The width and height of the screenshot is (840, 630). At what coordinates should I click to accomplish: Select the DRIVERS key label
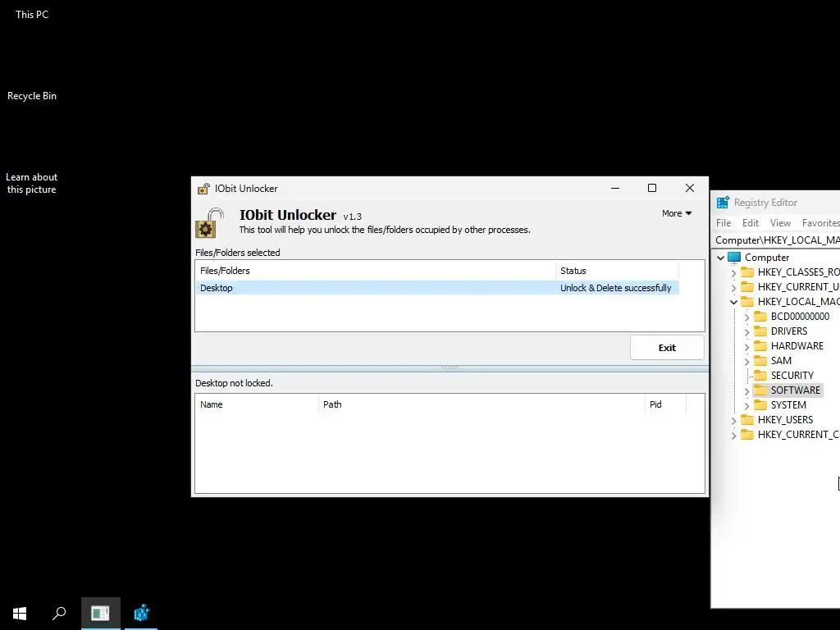coord(788,331)
